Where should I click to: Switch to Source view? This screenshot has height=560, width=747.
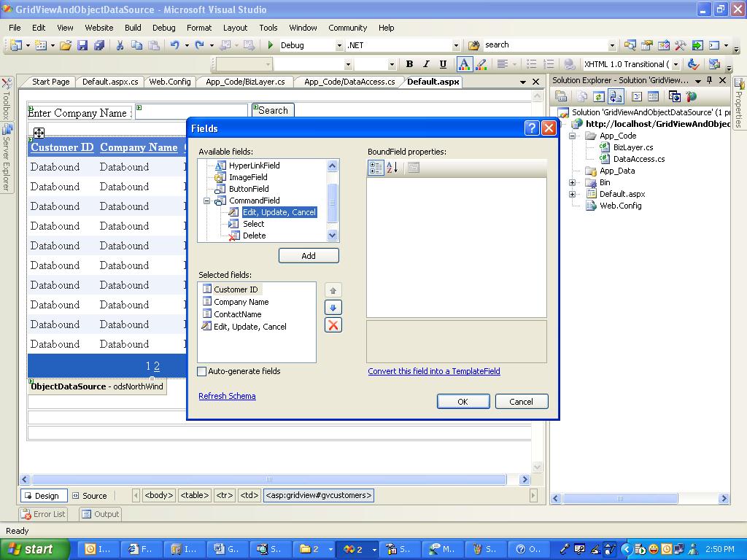(x=90, y=496)
